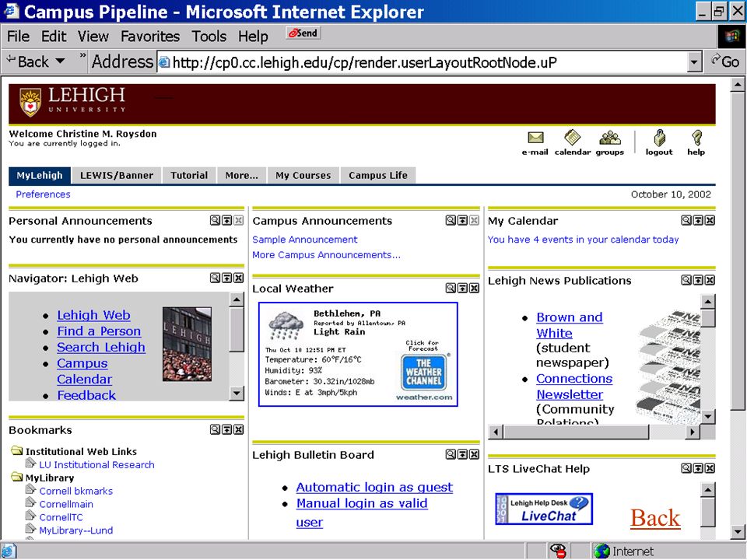This screenshot has height=560, width=747.
Task: Minimize the Bookmarks channel
Action: click(226, 429)
